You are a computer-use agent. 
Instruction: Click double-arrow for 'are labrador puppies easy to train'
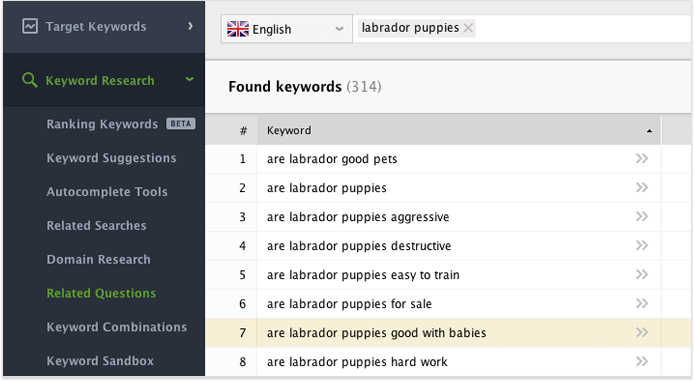point(642,274)
